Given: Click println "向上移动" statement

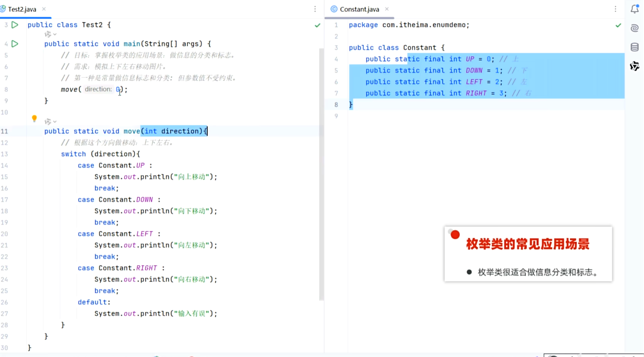Looking at the screenshot, I should tap(156, 177).
